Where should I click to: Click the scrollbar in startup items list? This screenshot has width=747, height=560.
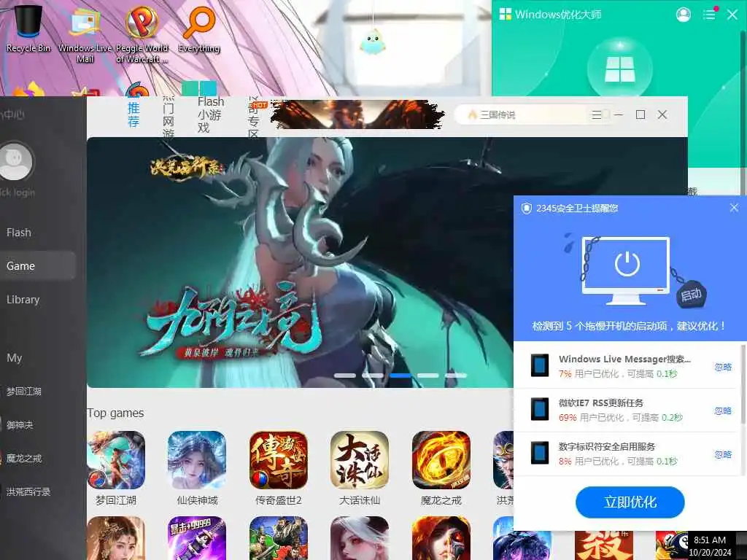point(743,385)
